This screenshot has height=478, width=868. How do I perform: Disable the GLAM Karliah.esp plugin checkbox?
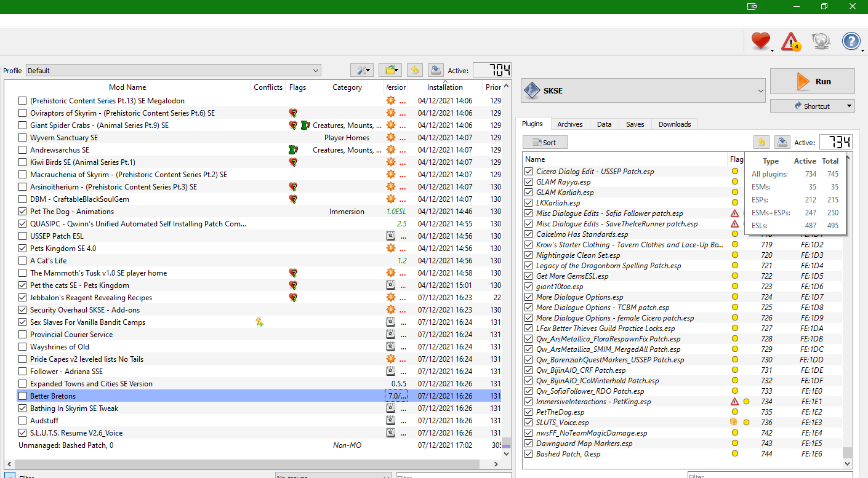pos(528,193)
